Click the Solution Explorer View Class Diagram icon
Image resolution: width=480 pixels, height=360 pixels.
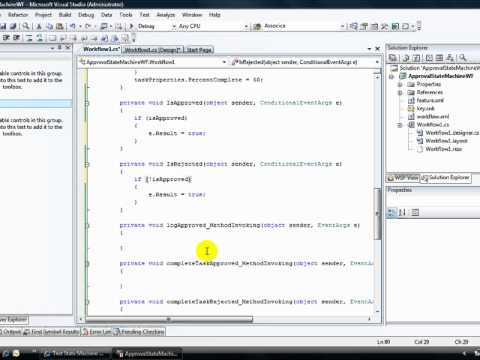click(x=450, y=58)
